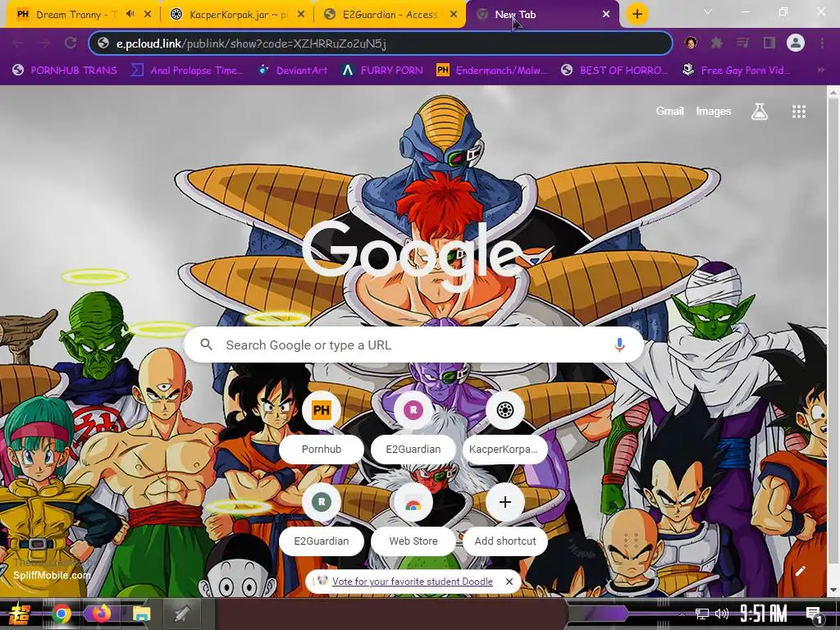Open the avatar extension icon in toolbar

pos(691,43)
